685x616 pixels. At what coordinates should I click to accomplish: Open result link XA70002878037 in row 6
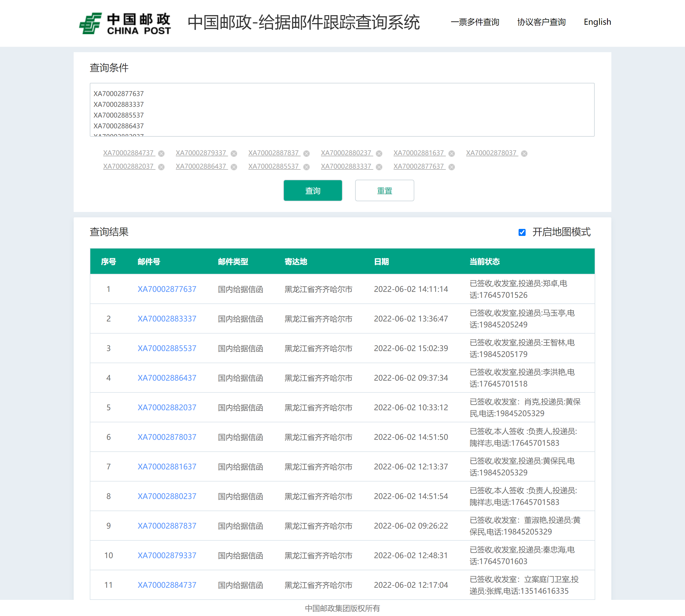click(x=167, y=437)
